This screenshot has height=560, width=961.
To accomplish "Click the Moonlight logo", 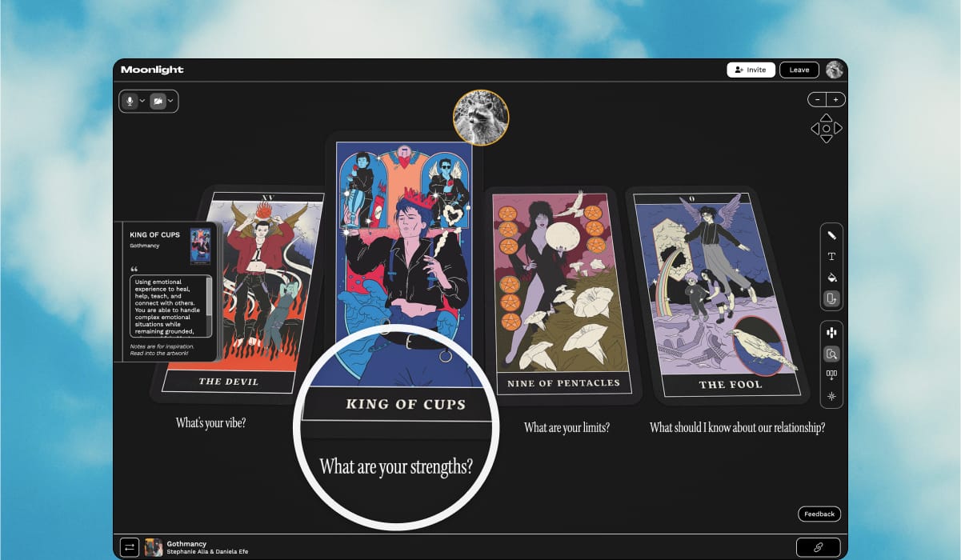I will (x=152, y=70).
